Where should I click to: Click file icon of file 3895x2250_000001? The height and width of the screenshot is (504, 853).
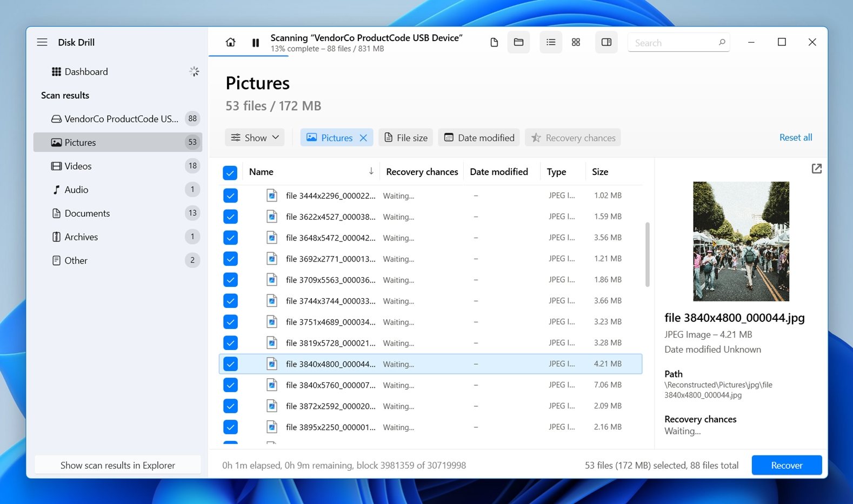coord(272,427)
